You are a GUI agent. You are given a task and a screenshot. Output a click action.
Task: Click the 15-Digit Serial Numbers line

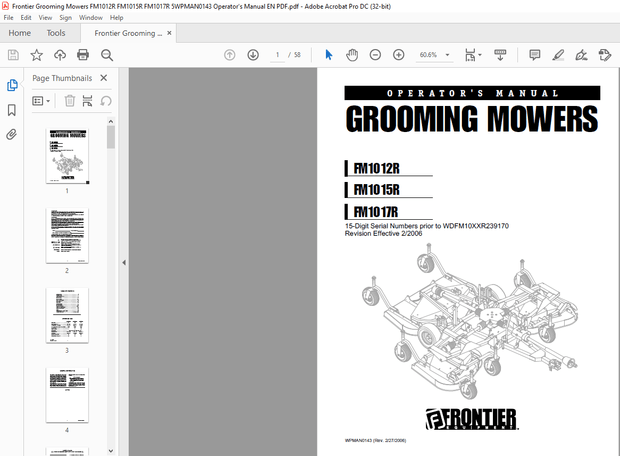click(427, 226)
